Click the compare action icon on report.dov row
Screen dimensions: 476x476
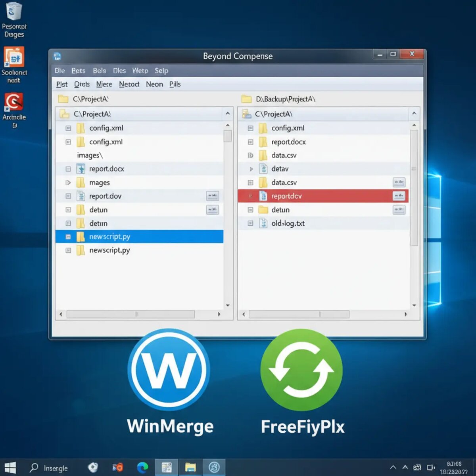pos(213,196)
